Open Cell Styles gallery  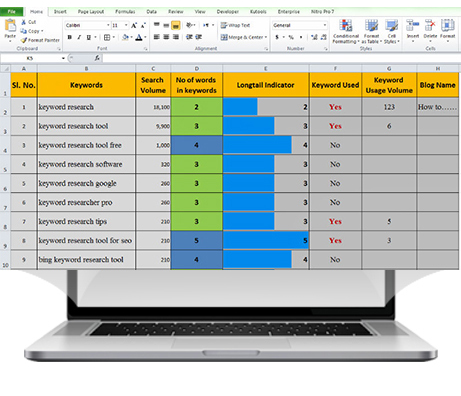click(391, 31)
